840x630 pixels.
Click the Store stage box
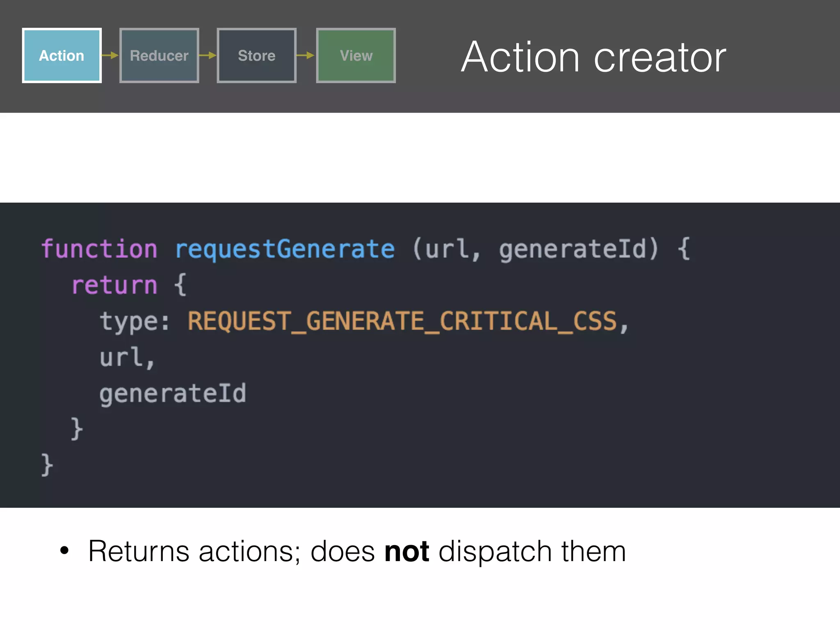pos(256,55)
